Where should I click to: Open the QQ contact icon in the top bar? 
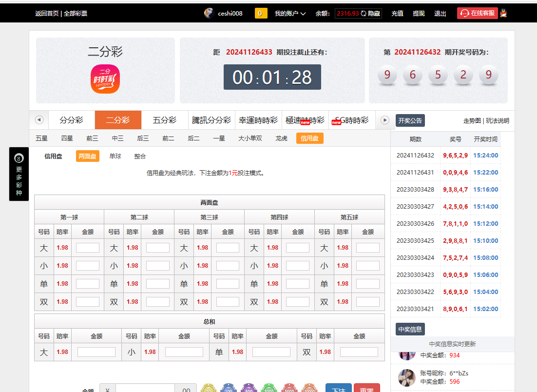coord(503,13)
